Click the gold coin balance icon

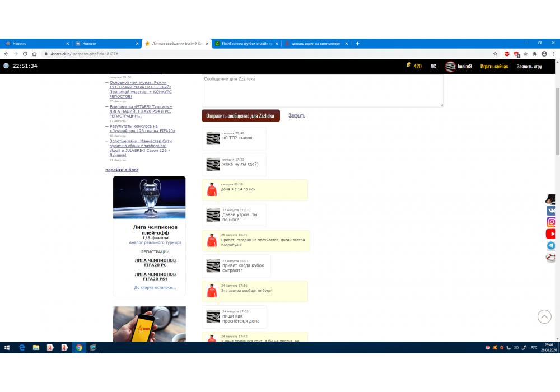(x=409, y=65)
